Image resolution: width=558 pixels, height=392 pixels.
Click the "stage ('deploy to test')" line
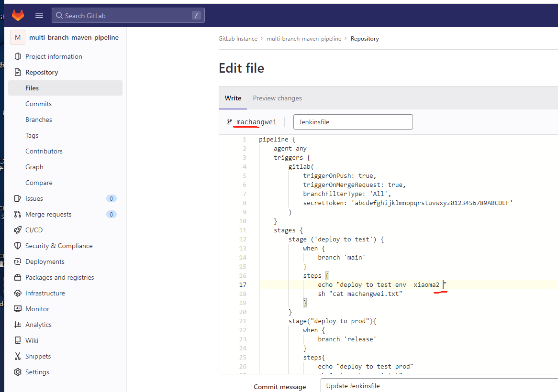[336, 239]
